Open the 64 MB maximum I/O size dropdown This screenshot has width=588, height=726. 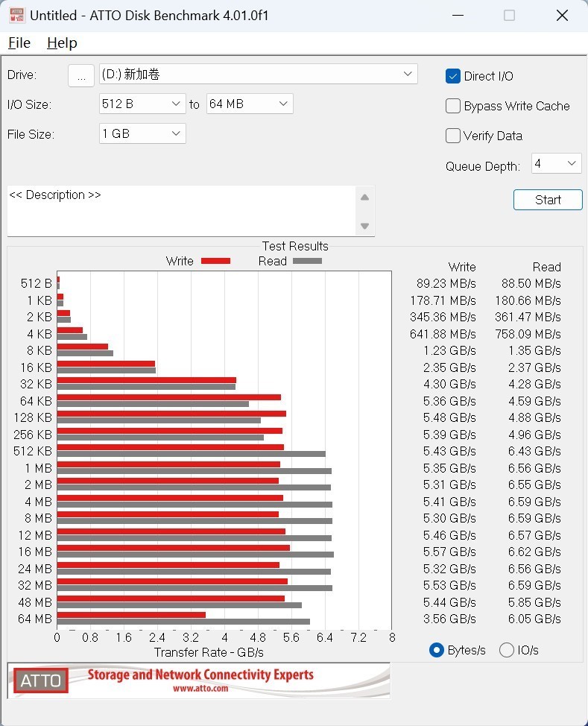pyautogui.click(x=250, y=104)
